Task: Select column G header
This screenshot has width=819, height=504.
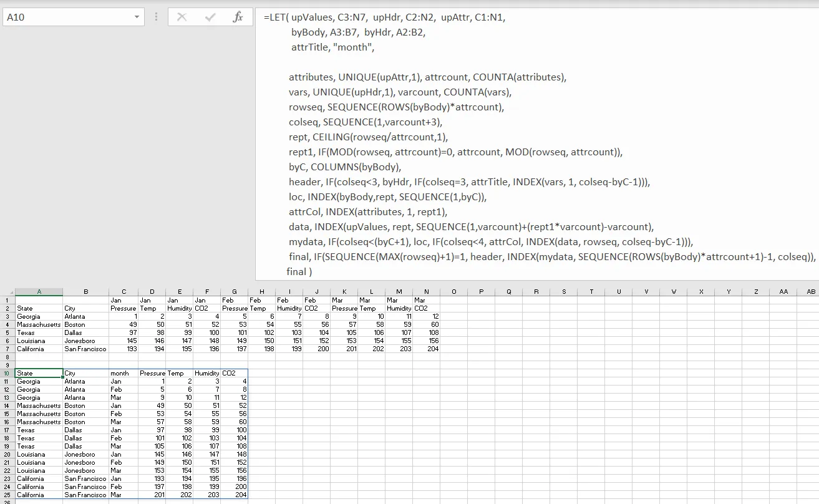Action: tap(234, 291)
